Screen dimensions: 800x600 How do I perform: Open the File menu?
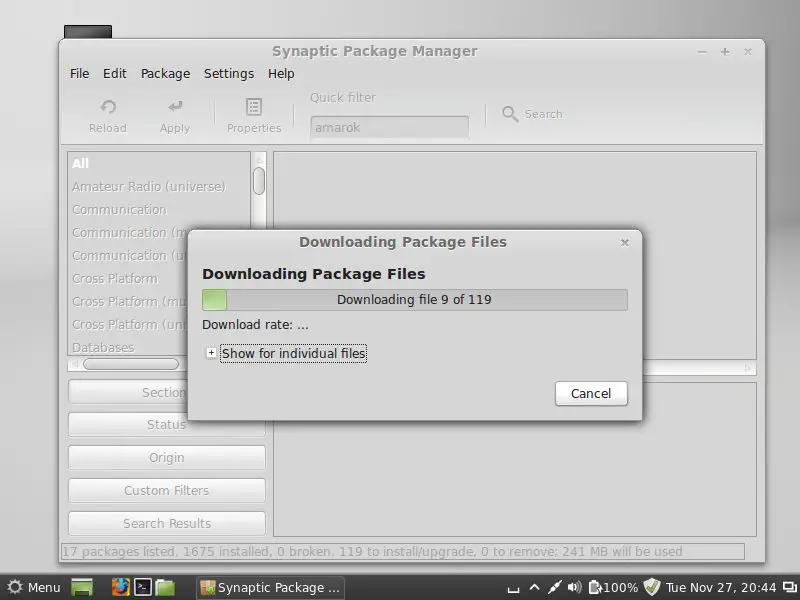(x=80, y=73)
